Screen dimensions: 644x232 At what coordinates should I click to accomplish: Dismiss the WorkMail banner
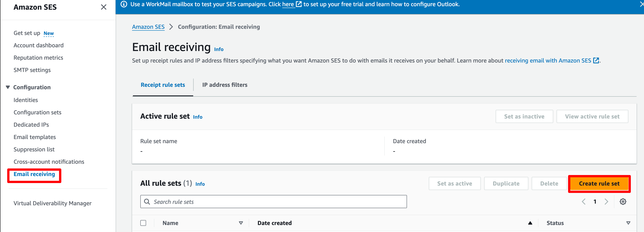(641, 4)
